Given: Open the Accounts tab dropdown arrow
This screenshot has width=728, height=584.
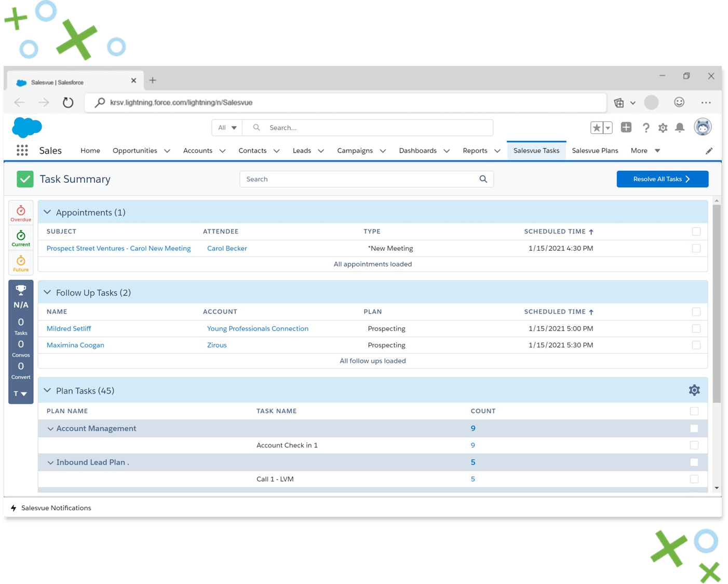Looking at the screenshot, I should pos(223,151).
